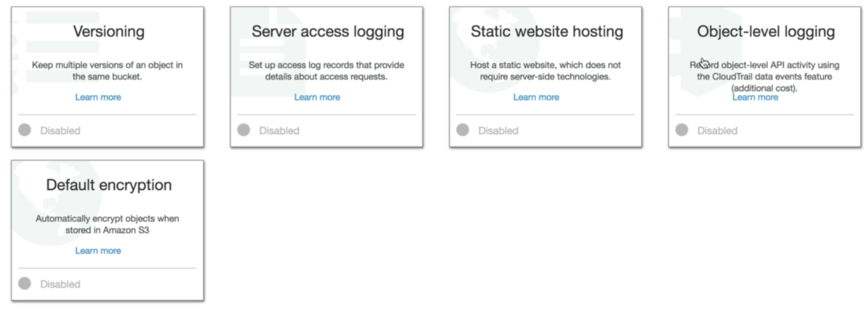
Task: Open the Server access logging card
Action: pos(327,31)
